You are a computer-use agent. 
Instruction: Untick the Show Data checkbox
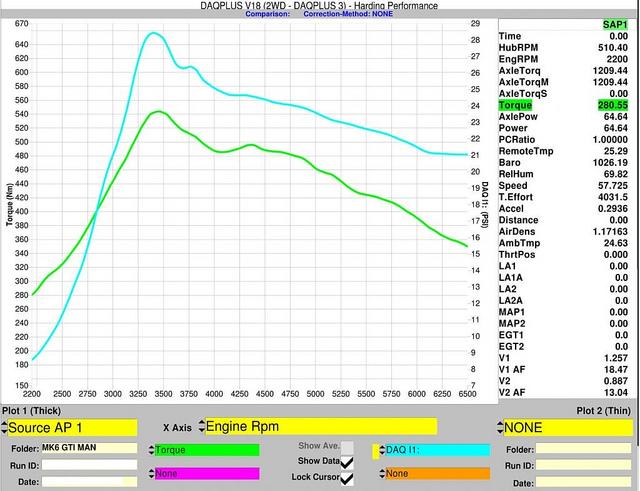347,462
